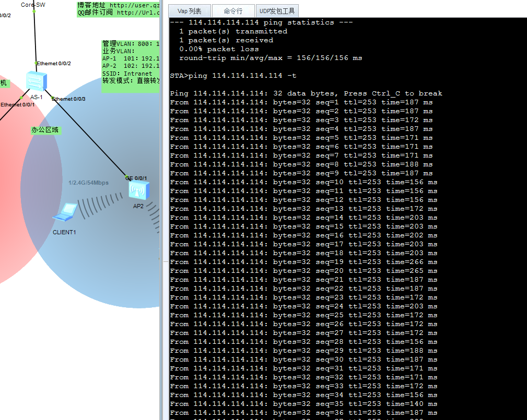The image size is (527, 420).
Task: Click the 办公区域 label
Action: click(x=45, y=130)
